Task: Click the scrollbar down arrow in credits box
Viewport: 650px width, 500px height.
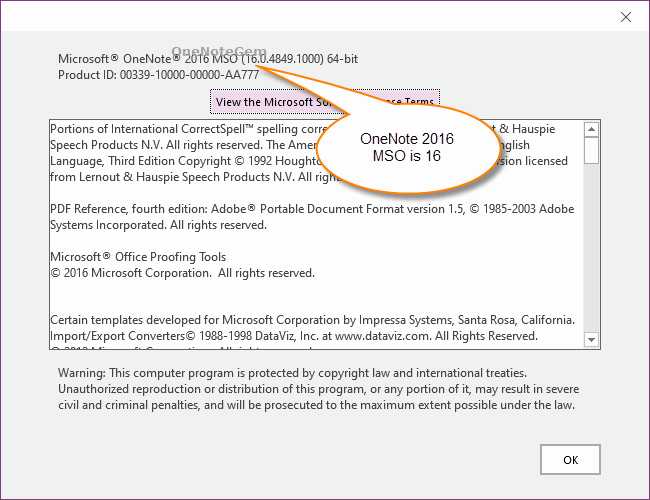Action: [x=591, y=340]
